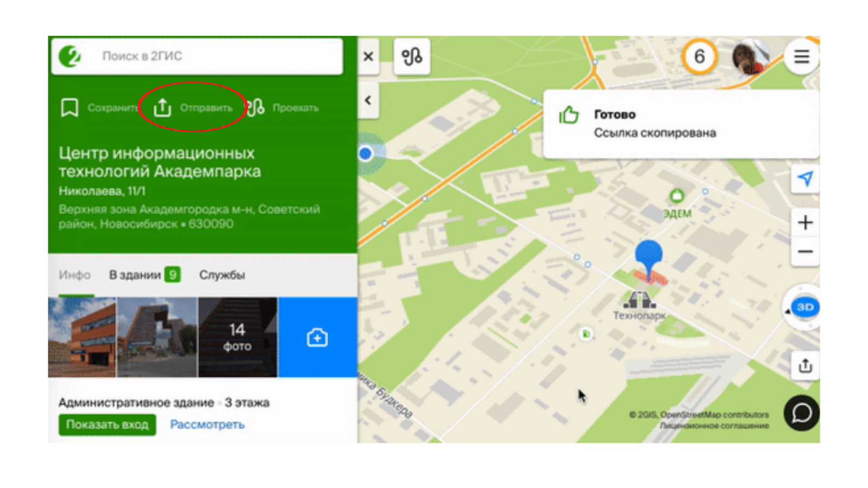Open the first building photo thumbnail
The width and height of the screenshot is (868, 488).
tap(82, 337)
